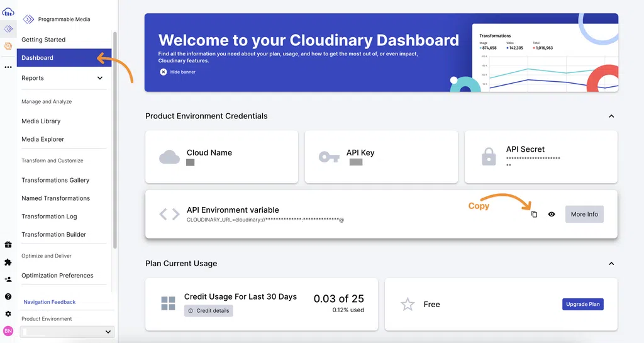Click the API Secret lock icon
644x343 pixels.
[489, 157]
